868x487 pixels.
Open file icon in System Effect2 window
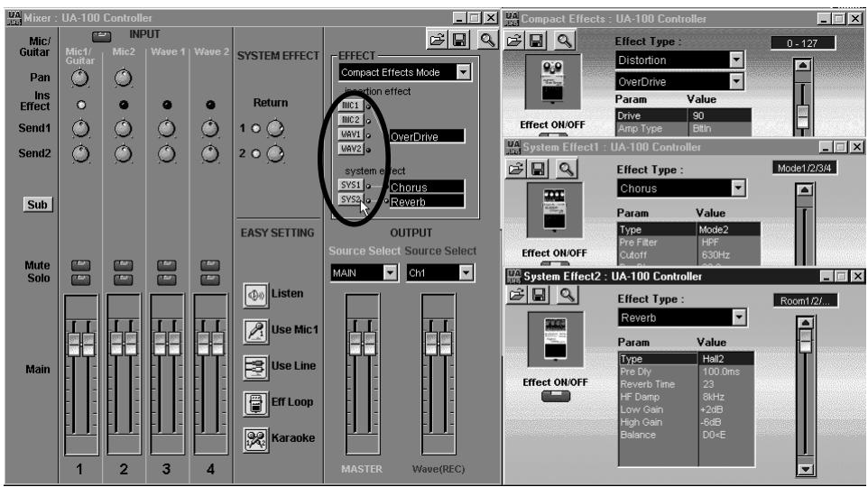[516, 295]
